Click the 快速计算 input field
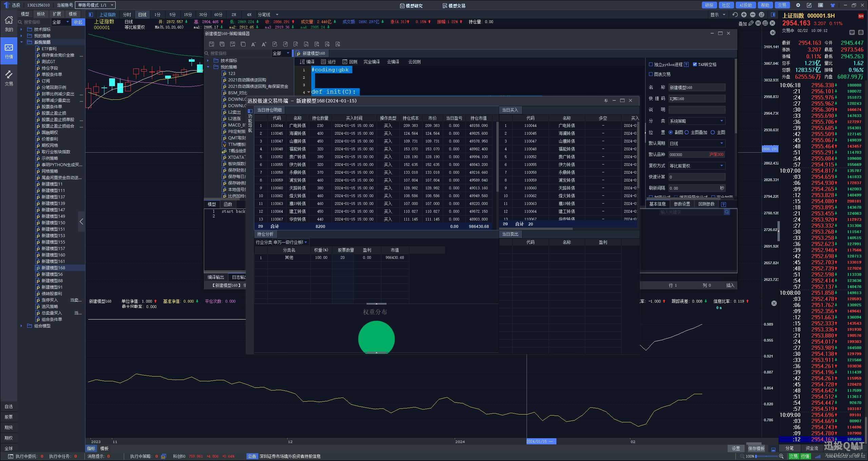868x461 pixels. [x=697, y=177]
